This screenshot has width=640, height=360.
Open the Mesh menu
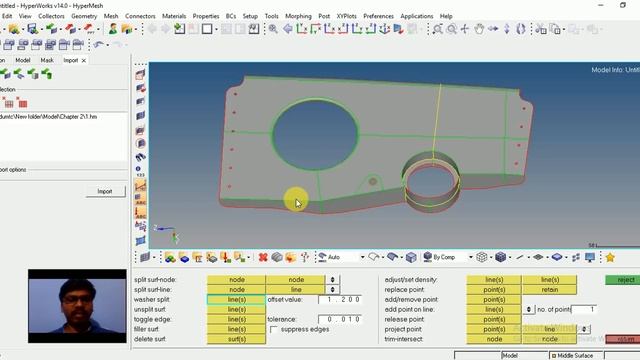tap(111, 16)
